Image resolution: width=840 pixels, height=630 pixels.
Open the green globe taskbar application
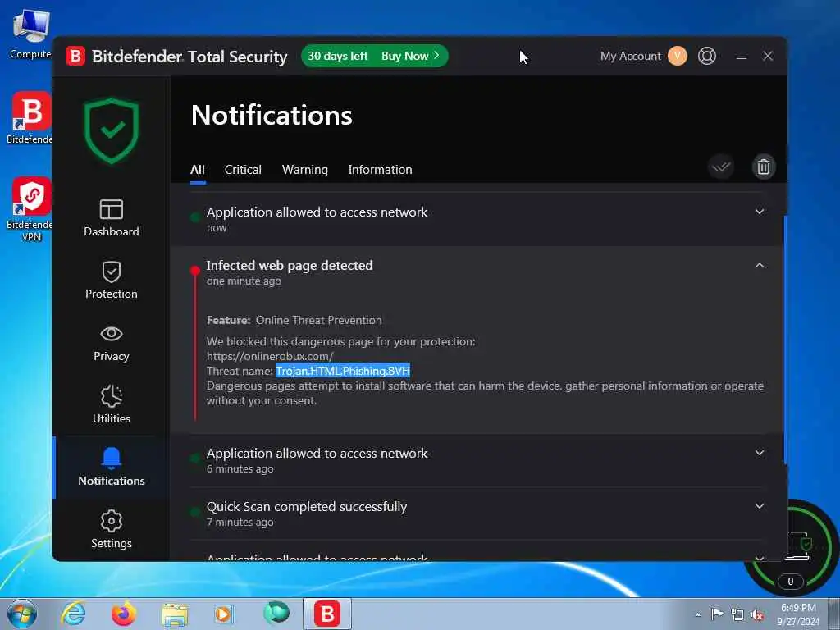pos(276,613)
